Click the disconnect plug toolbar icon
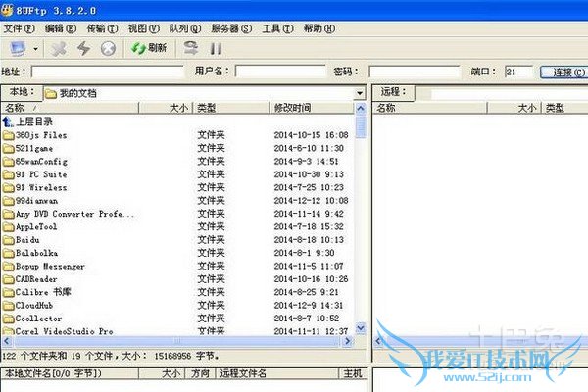The image size is (588, 392). tap(59, 49)
